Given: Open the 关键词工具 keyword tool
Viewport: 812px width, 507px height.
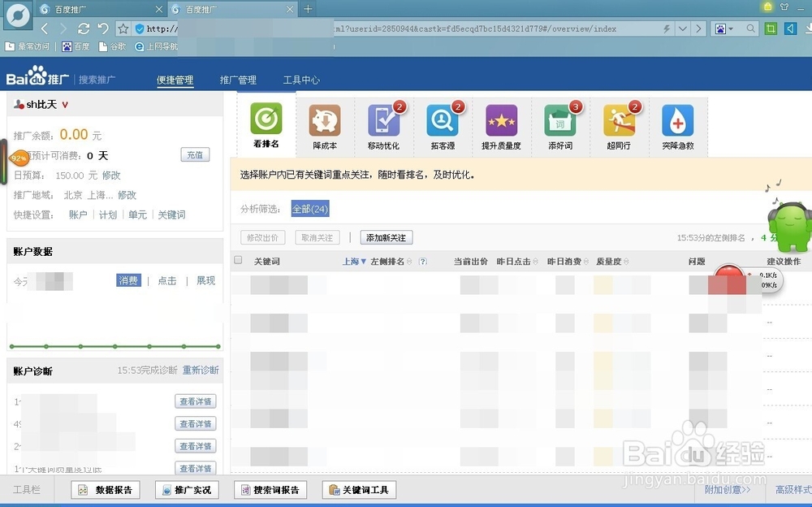Looking at the screenshot, I should (x=359, y=489).
